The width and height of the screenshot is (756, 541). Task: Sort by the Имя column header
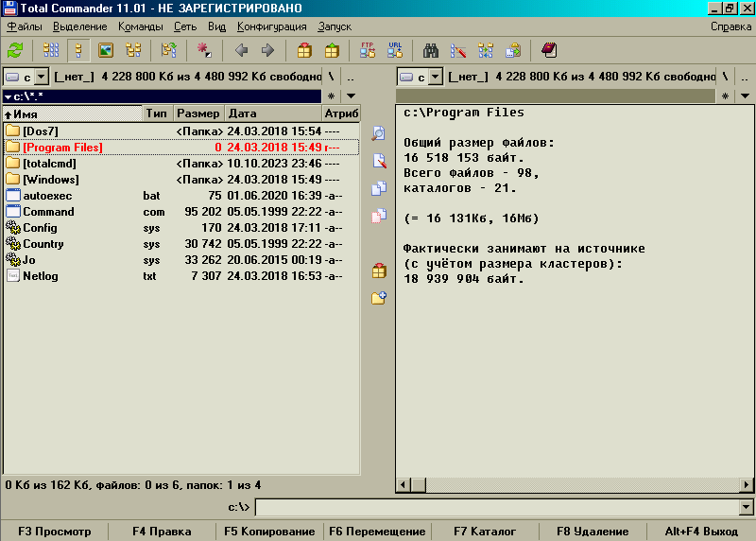(x=73, y=113)
